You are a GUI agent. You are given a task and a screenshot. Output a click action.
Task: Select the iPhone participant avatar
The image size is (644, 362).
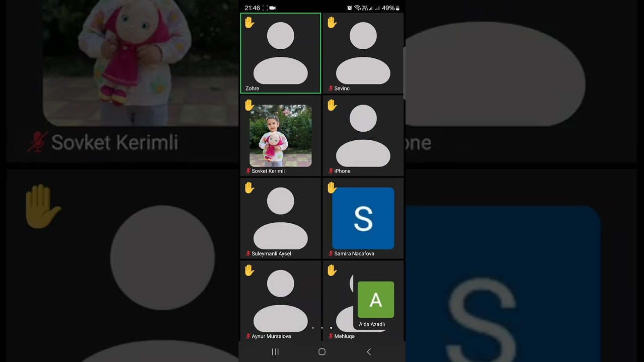click(363, 136)
